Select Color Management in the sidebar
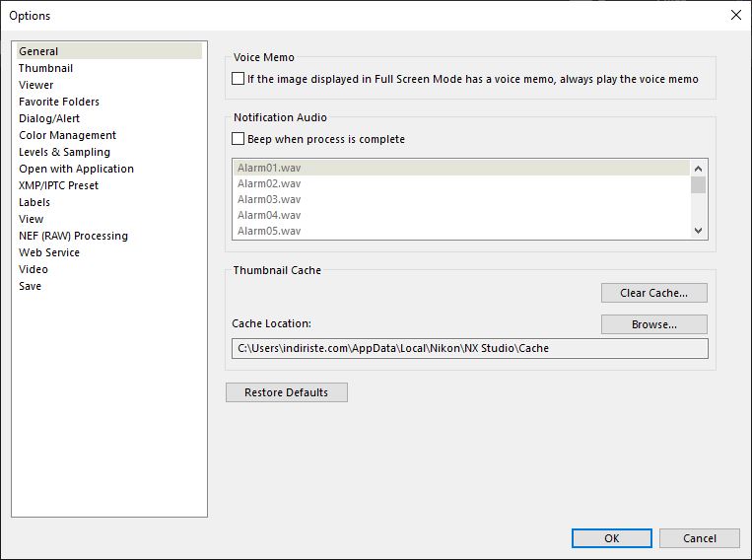This screenshot has height=560, width=752. [x=67, y=135]
